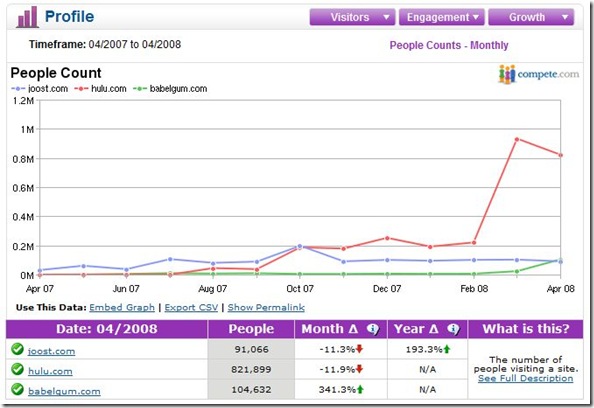Viewport: 594px width, 408px height.
Task: Click the purple bar chart Profile icon
Action: (x=27, y=17)
